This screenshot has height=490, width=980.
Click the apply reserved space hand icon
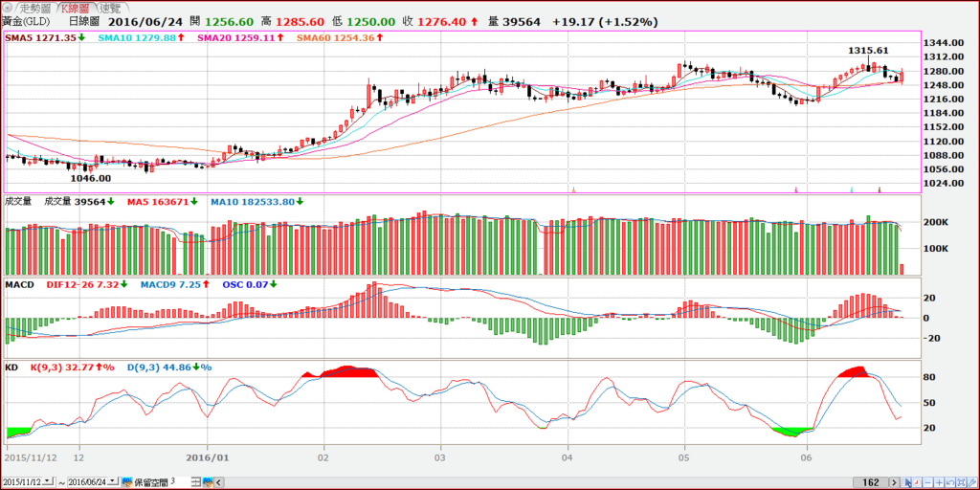(x=208, y=482)
